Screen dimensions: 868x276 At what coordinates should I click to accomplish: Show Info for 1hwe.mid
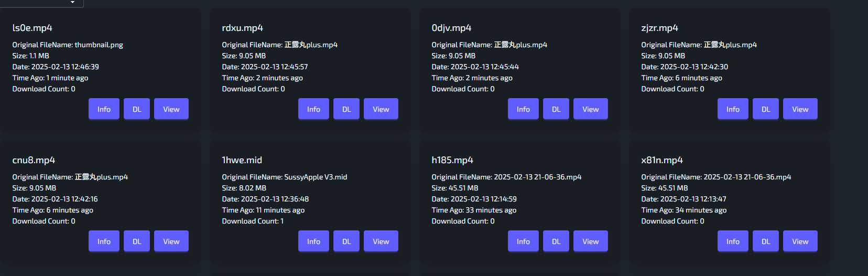[313, 241]
